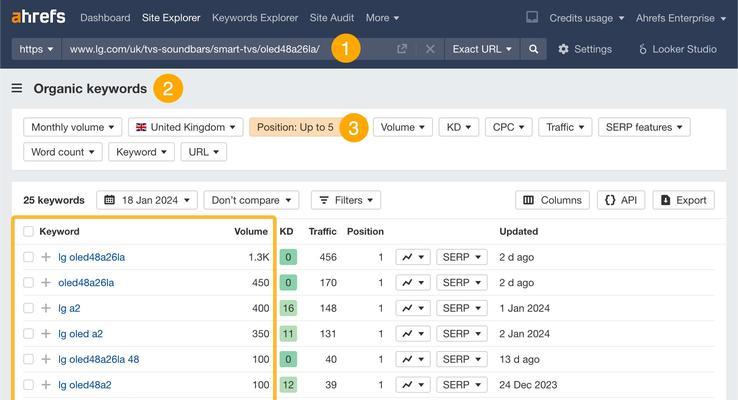Check the 'lg oled48a2' row checkbox

pyautogui.click(x=28, y=384)
